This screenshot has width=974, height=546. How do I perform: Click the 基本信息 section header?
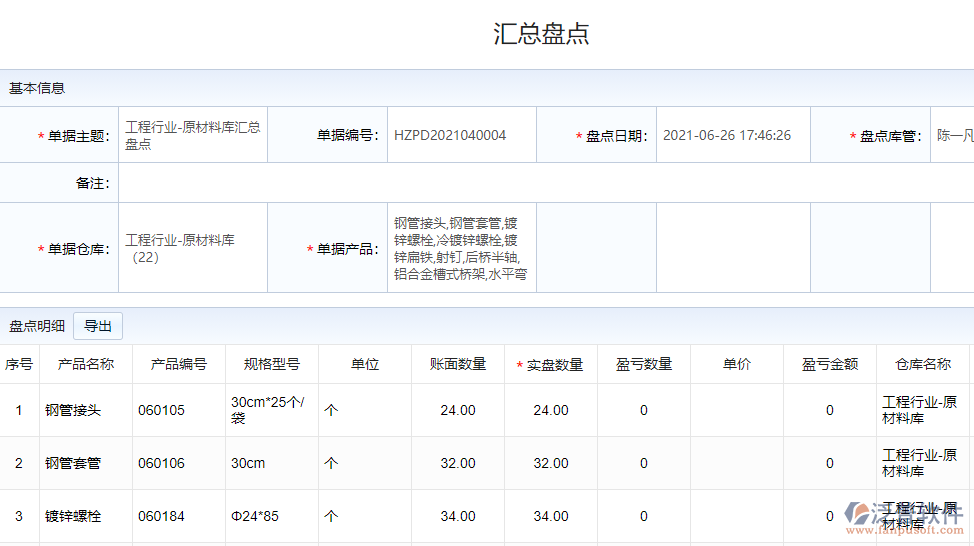[37, 88]
